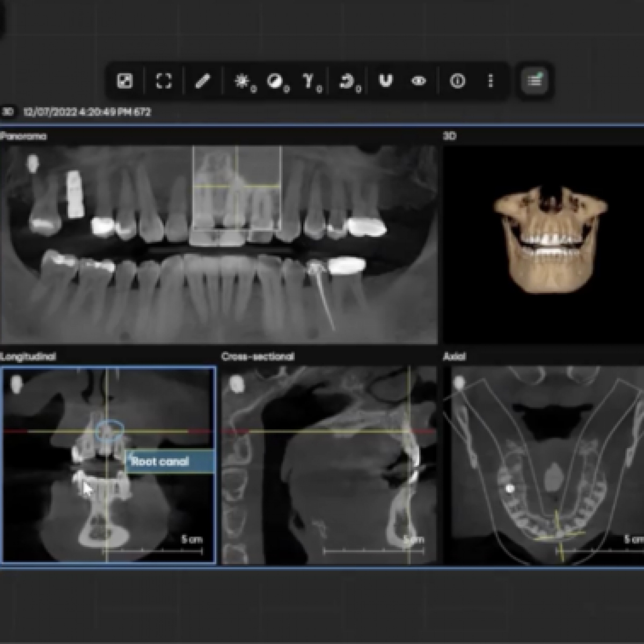Expand the three-dot more options menu
The image size is (644, 644).
coord(491,81)
